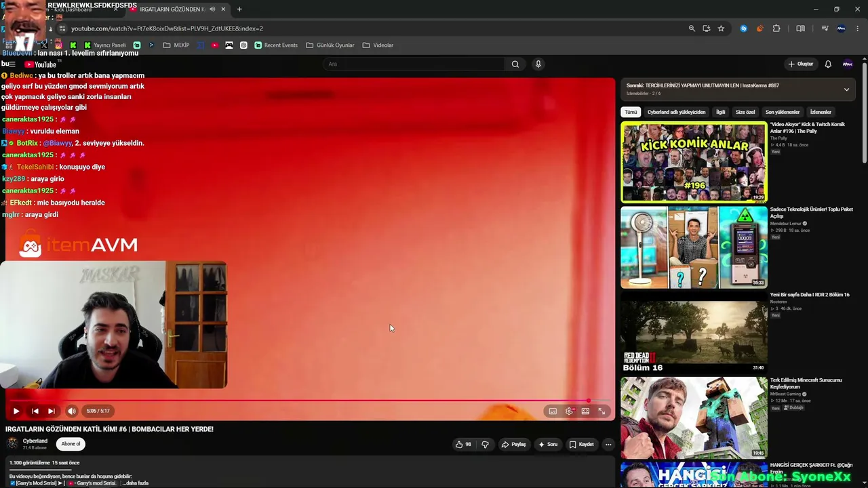The width and height of the screenshot is (868, 488).
Task: Open the Oluştur create menu
Action: 801,64
